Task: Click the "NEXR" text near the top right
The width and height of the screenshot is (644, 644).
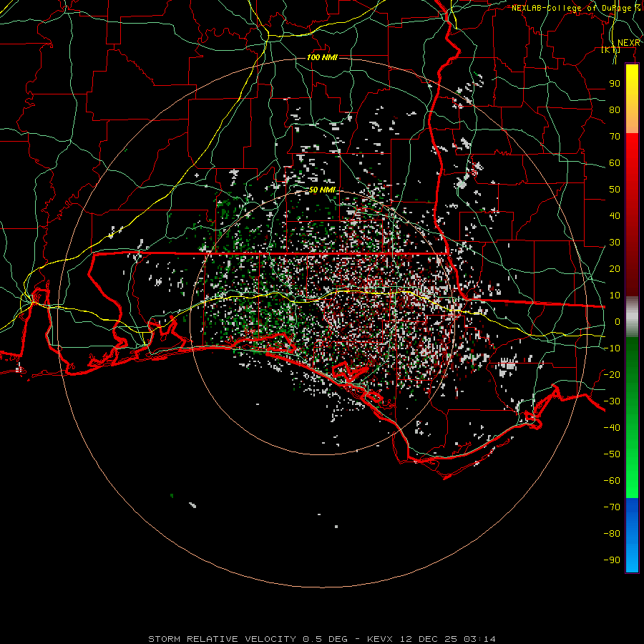Action: coord(629,43)
